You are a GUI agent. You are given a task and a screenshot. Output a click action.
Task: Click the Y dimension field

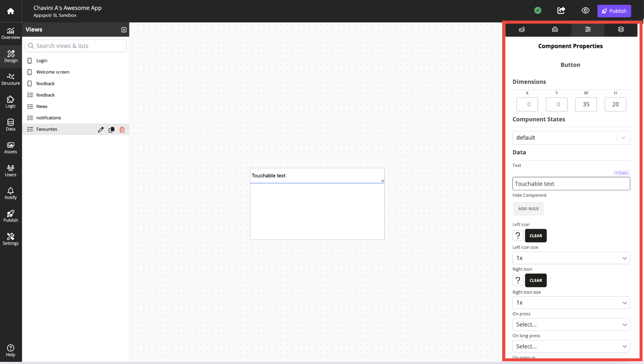[557, 104]
